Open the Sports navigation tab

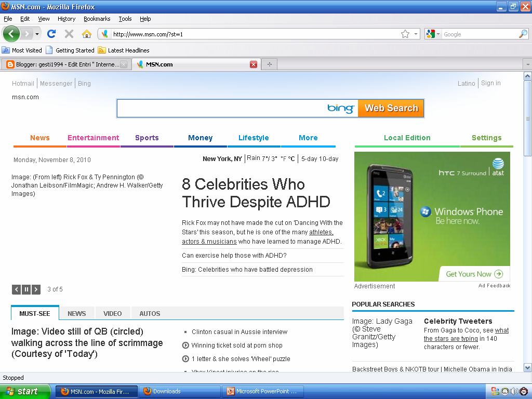coord(147,138)
